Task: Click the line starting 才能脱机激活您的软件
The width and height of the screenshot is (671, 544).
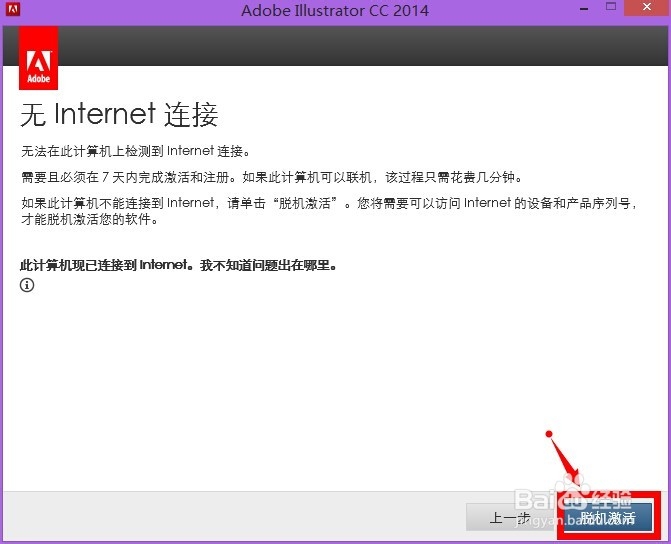Action: (x=89, y=219)
